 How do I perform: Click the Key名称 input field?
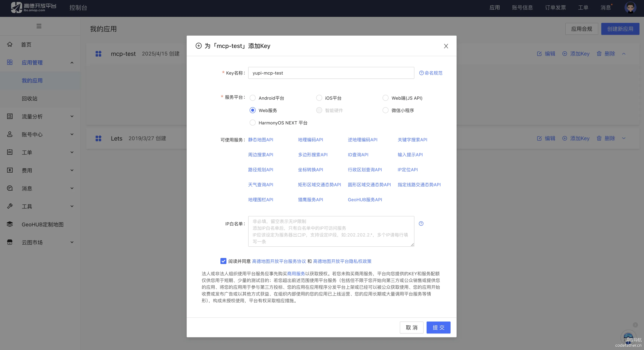tap(331, 73)
